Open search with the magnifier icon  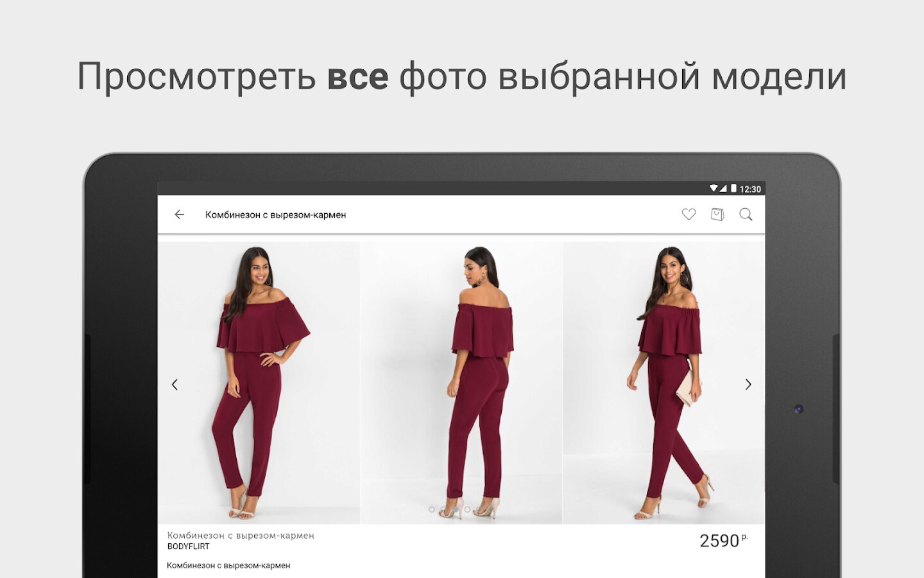coord(746,215)
